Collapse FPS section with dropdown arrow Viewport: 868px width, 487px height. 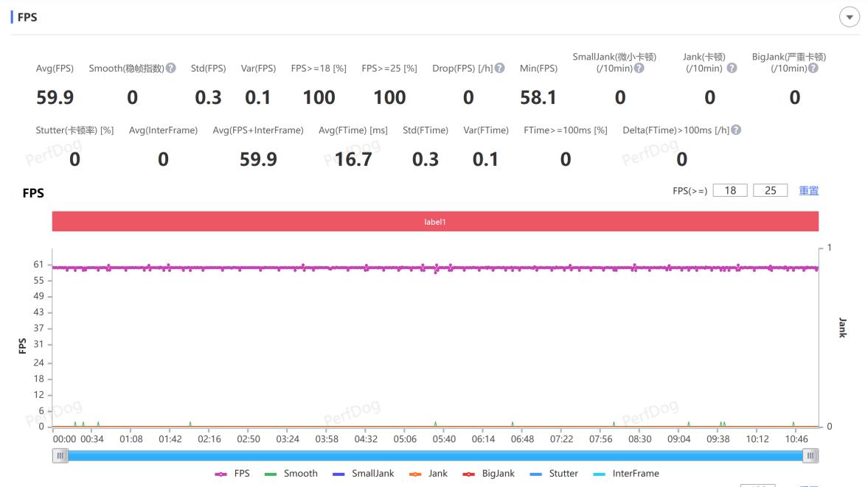pyautogui.click(x=849, y=17)
